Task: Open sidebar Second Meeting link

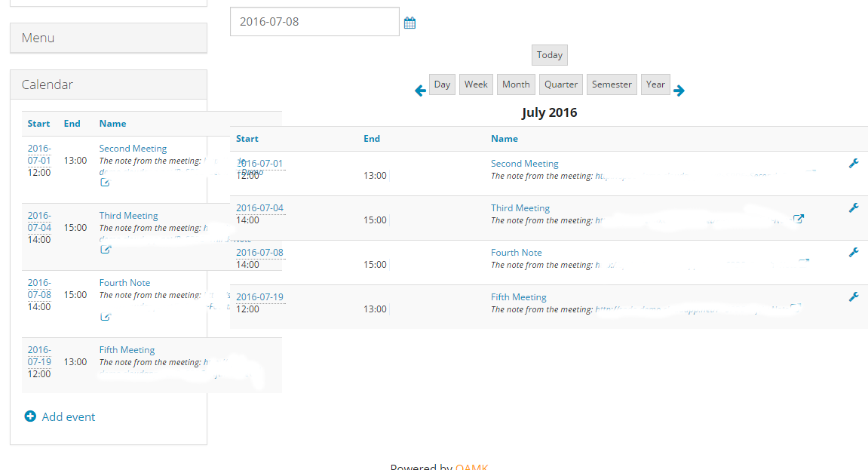Action: click(x=133, y=149)
